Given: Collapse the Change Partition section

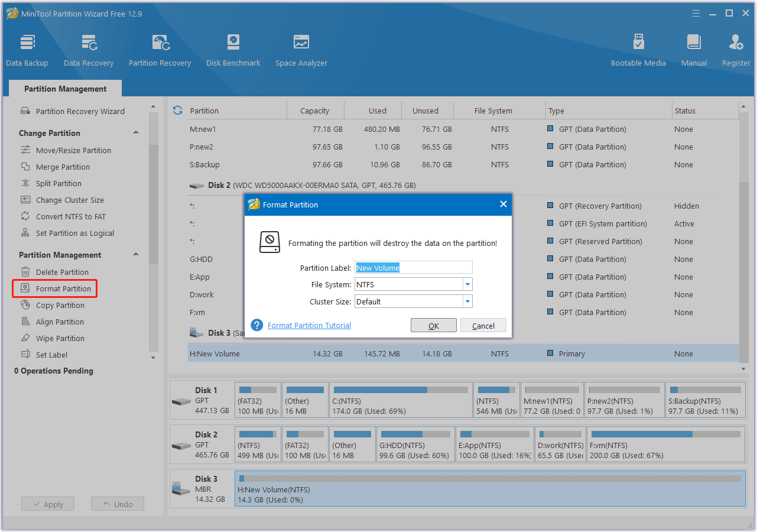Looking at the screenshot, I should 137,132.
